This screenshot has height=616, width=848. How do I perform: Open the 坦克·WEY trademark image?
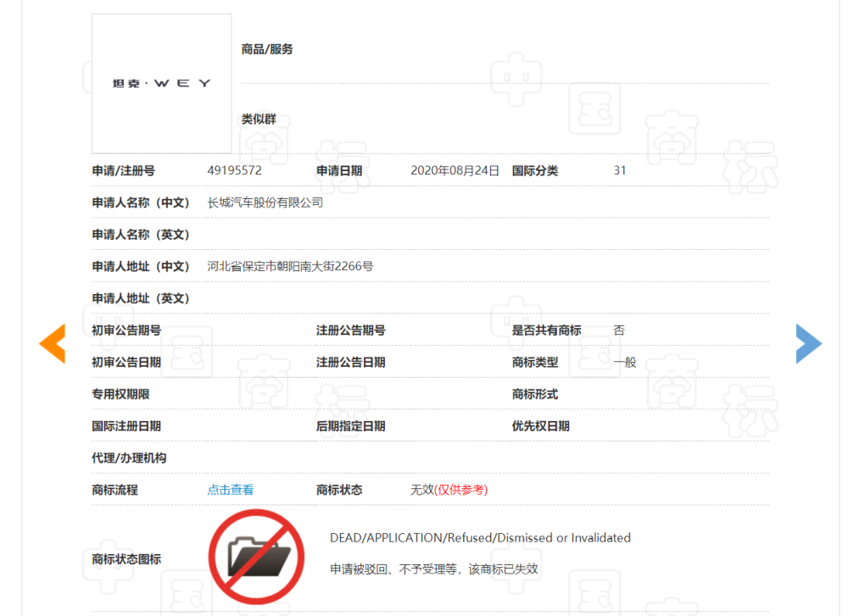tap(162, 84)
